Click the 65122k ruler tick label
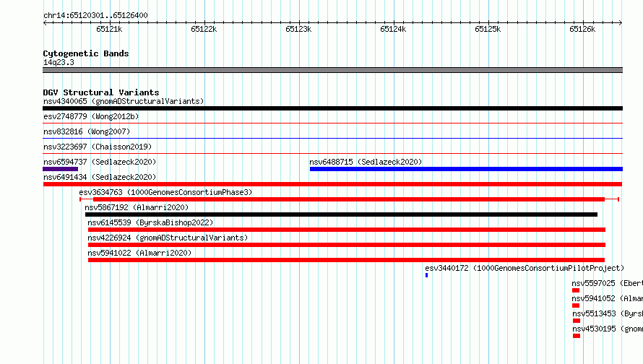 click(204, 29)
